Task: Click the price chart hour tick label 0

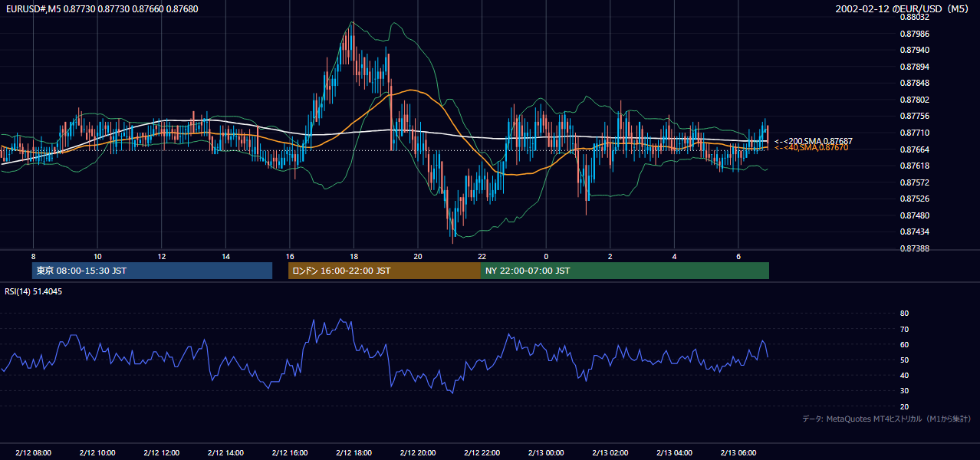Action: (x=546, y=256)
